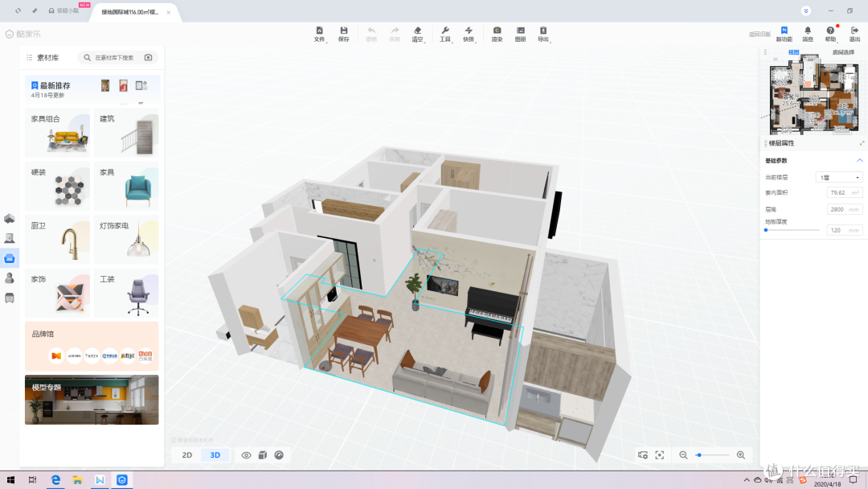The width and height of the screenshot is (868, 489).
Task: Click the floor plan sidebar icon
Action: tap(10, 218)
